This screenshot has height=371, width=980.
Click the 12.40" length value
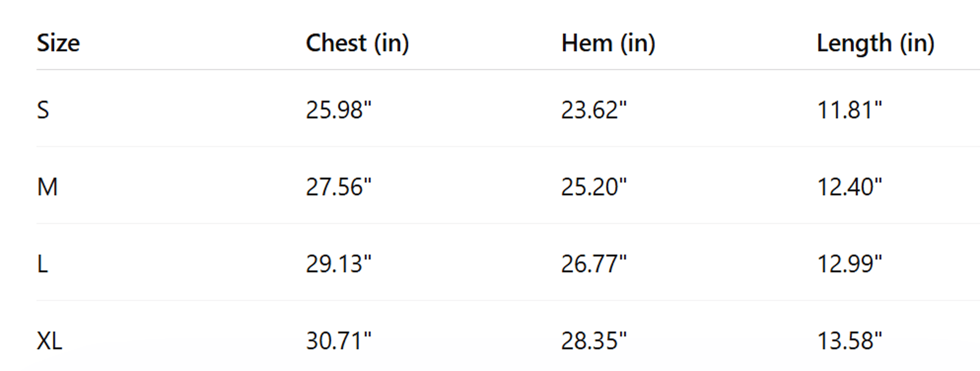click(x=850, y=187)
